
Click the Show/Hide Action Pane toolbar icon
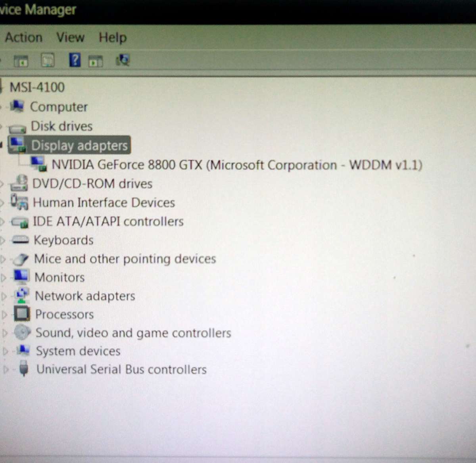click(x=96, y=61)
